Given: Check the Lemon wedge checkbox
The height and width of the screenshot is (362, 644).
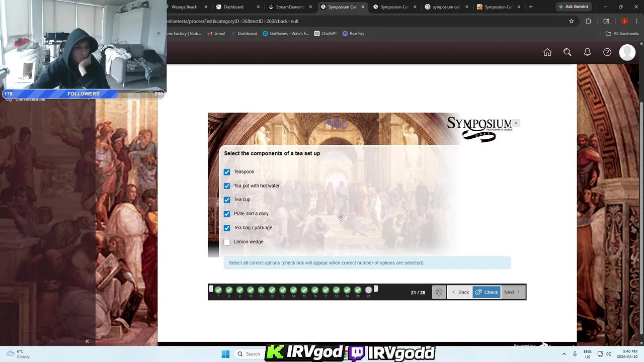Looking at the screenshot, I should (227, 242).
